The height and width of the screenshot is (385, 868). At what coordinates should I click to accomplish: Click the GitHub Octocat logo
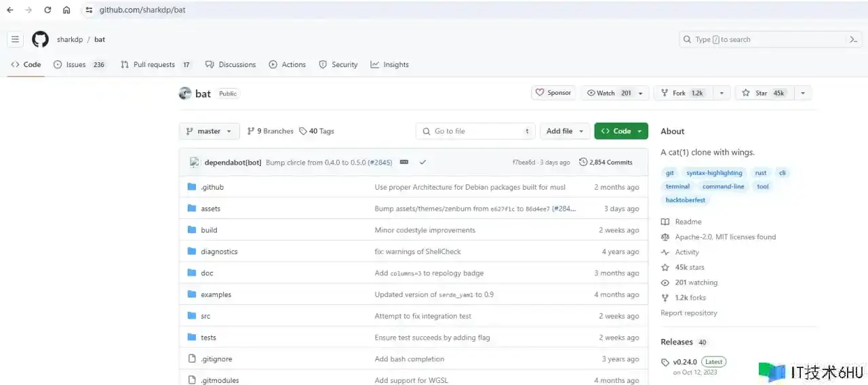(41, 39)
